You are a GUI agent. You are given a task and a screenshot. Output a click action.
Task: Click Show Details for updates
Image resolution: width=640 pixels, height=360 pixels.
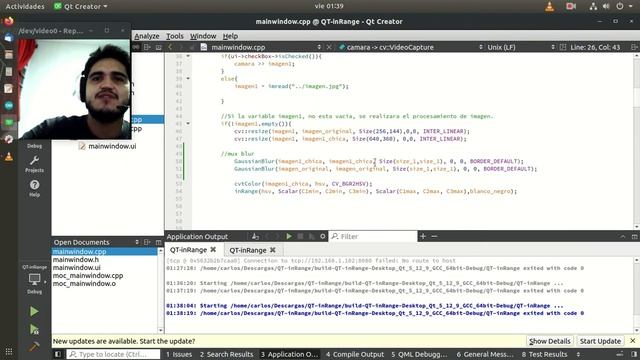point(549,341)
